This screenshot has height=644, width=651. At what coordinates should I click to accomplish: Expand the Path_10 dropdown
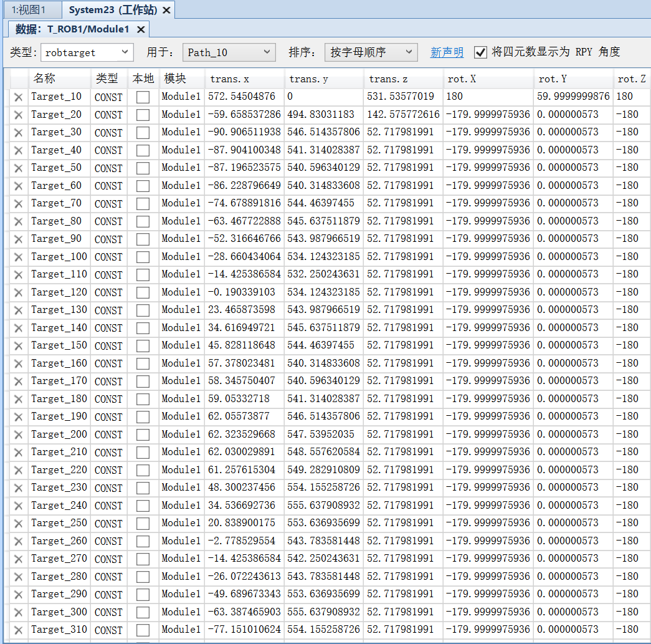[229, 52]
